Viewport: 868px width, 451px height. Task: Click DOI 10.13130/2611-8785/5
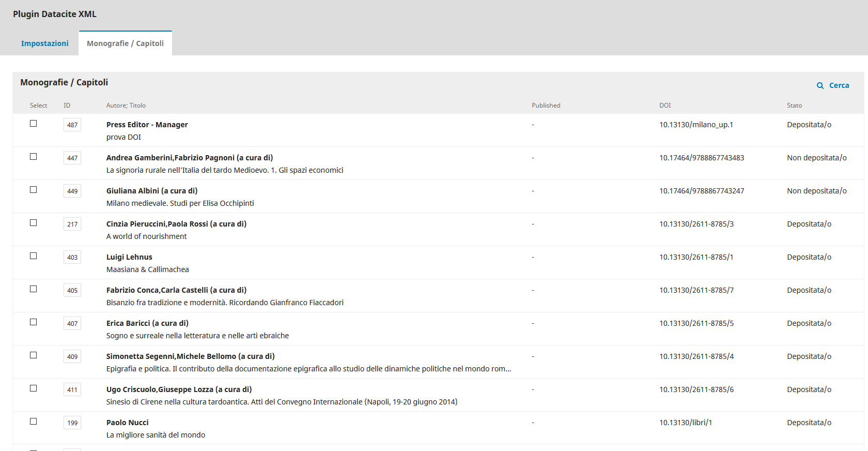pyautogui.click(x=696, y=323)
